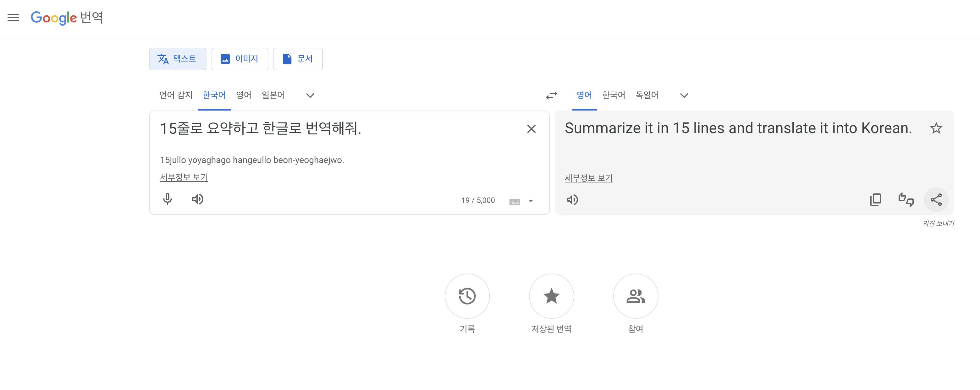
Task: Share the translation
Action: [x=936, y=200]
